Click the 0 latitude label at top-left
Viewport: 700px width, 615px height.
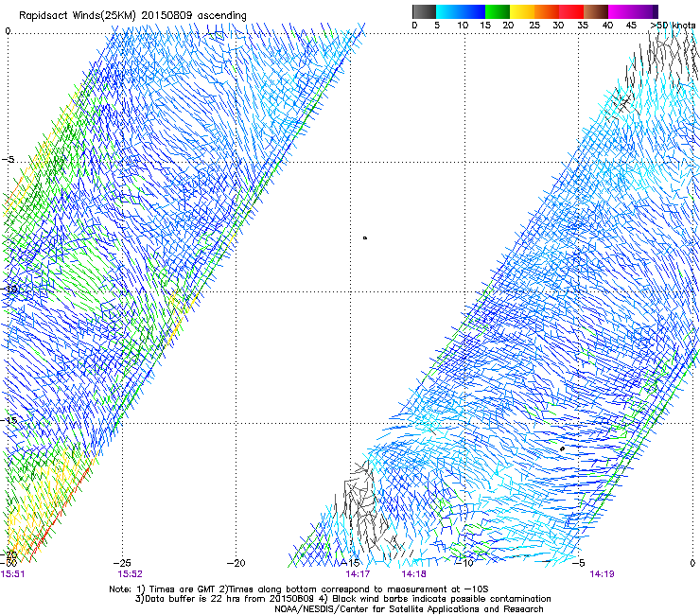[x=8, y=31]
